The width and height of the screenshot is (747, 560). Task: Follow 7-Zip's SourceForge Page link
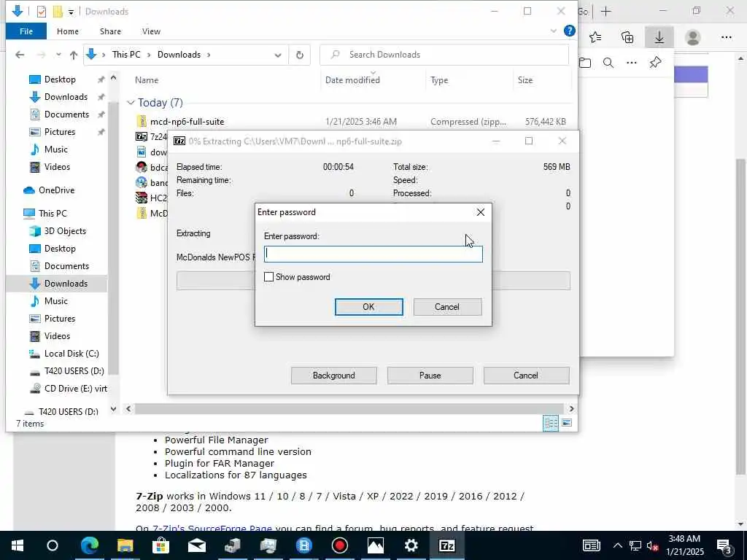pyautogui.click(x=212, y=528)
